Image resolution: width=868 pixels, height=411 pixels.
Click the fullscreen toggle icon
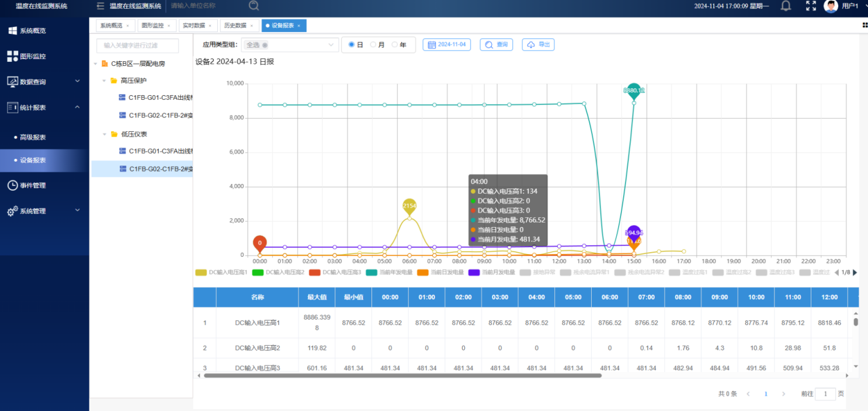[x=811, y=6]
